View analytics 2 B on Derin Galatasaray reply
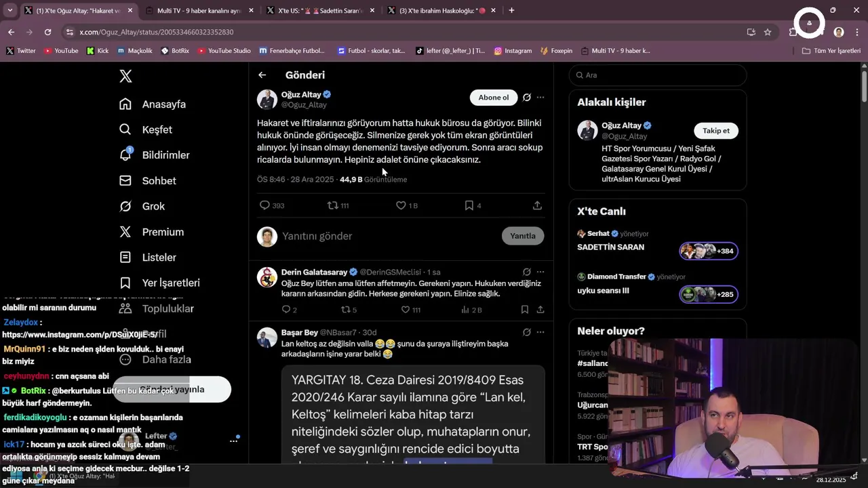 click(471, 310)
